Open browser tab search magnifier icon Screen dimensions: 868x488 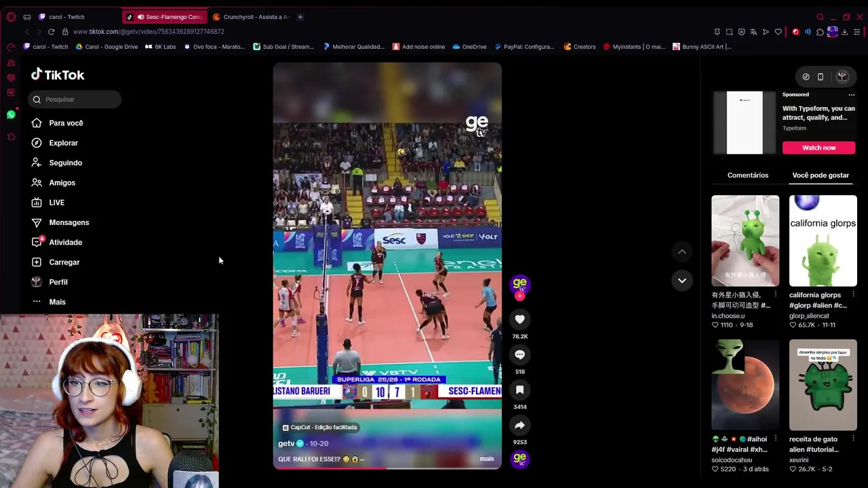tap(820, 17)
